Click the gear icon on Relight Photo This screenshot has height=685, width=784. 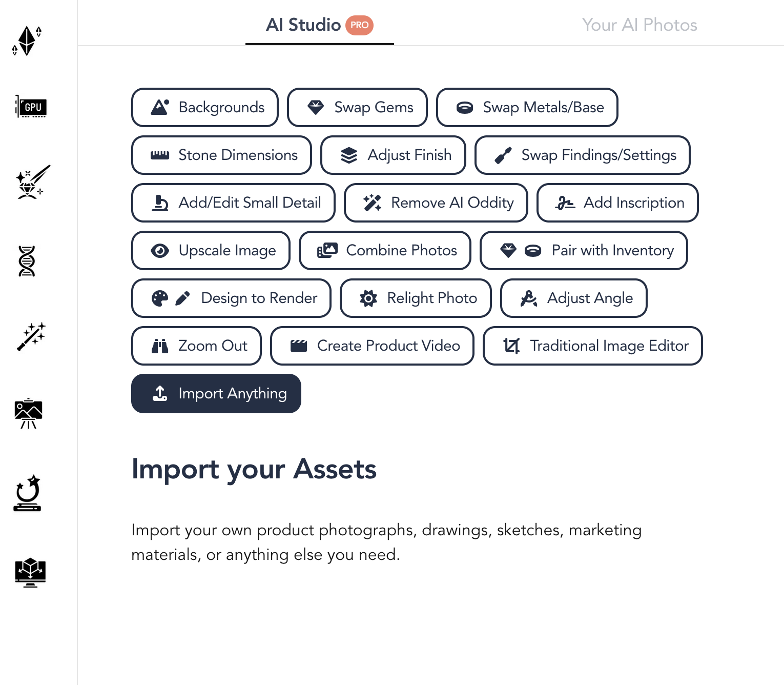click(x=368, y=298)
